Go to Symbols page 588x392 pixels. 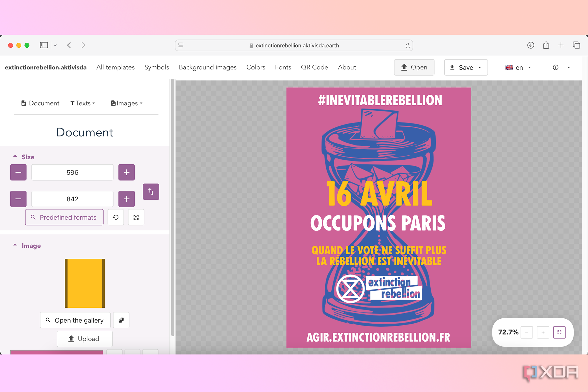click(157, 67)
